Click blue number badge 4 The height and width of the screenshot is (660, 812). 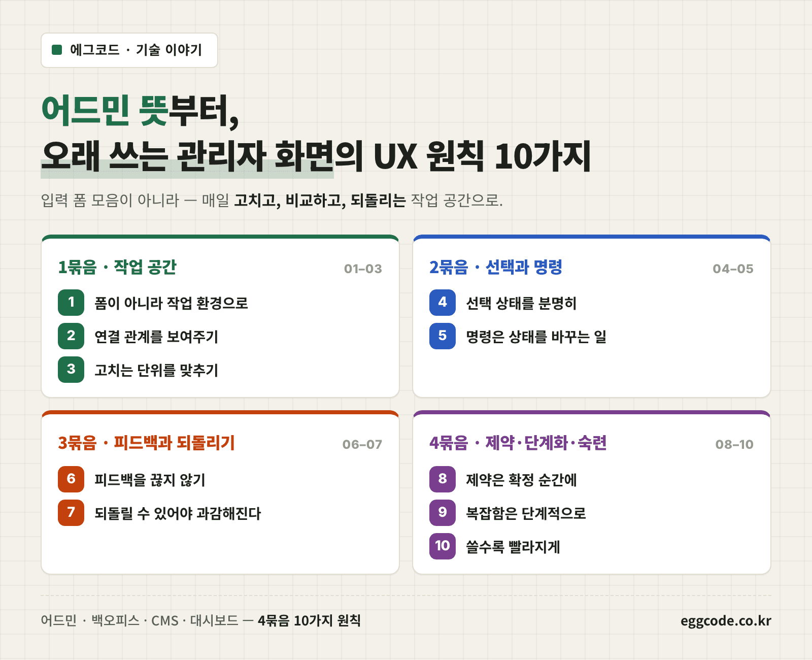(443, 303)
